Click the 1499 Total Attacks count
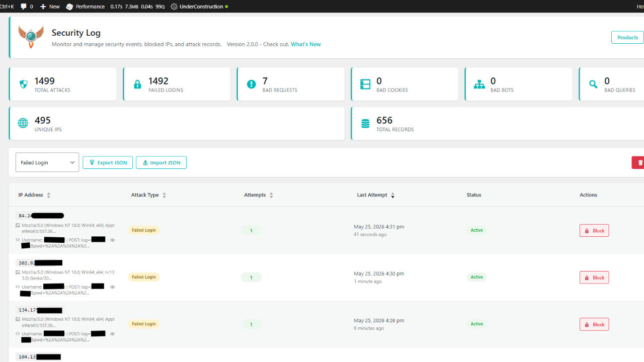Image resolution: width=644 pixels, height=362 pixels. (44, 81)
